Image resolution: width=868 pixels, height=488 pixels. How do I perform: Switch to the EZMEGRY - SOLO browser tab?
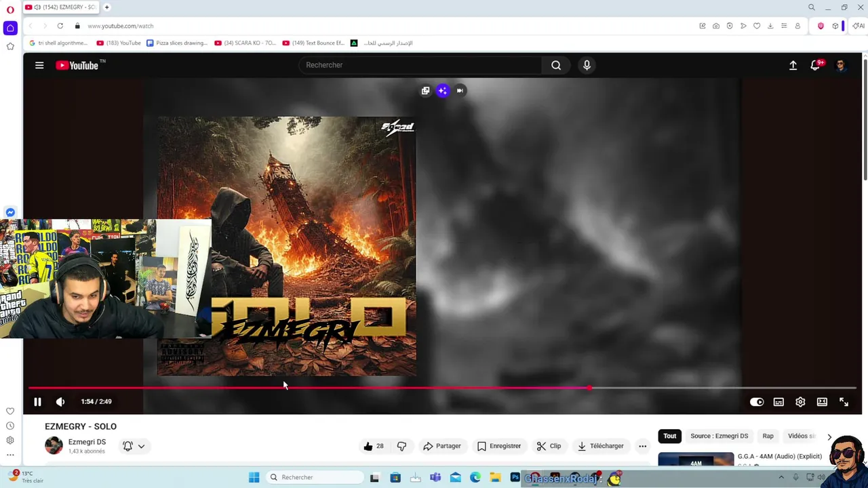pos(61,7)
